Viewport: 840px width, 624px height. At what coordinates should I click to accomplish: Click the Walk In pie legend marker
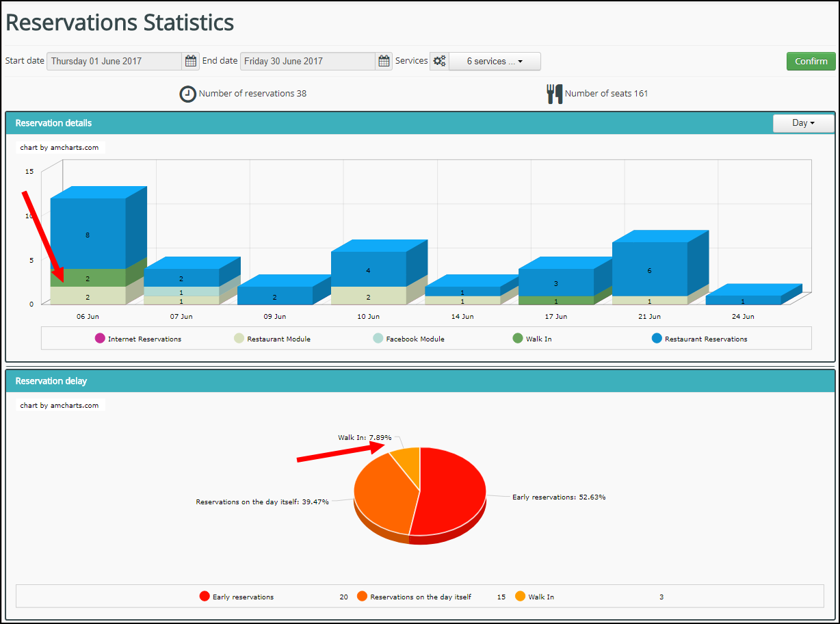520,597
